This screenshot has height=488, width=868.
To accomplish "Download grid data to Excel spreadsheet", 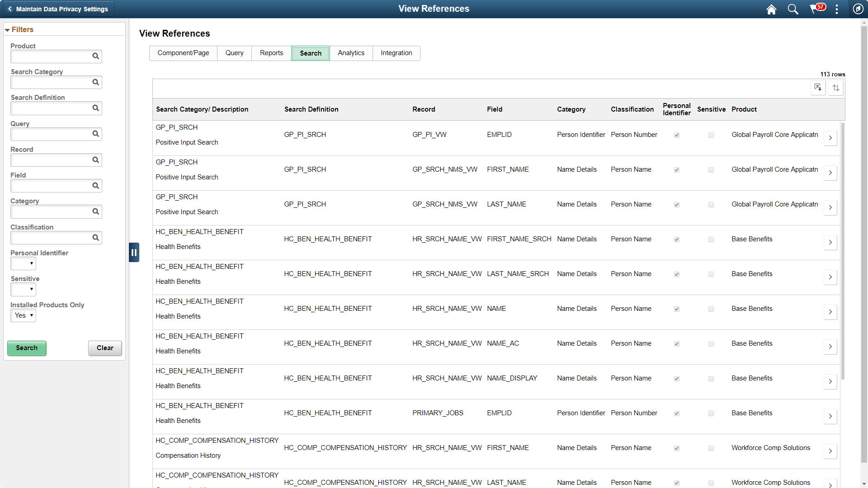I will (818, 87).
